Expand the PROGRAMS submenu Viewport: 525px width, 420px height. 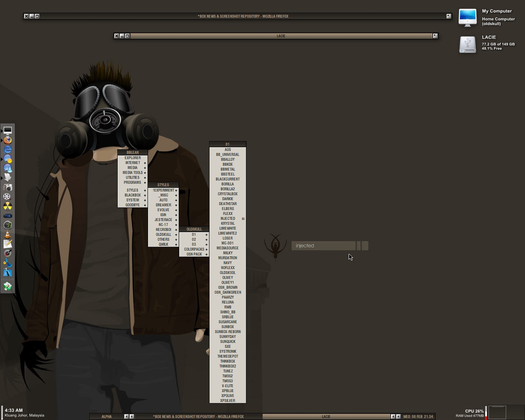coord(132,183)
